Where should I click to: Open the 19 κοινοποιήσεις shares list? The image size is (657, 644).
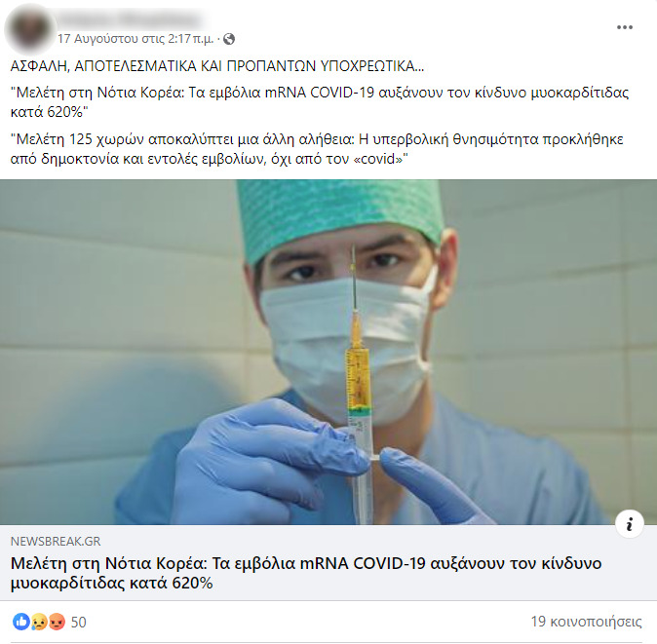[586, 622]
